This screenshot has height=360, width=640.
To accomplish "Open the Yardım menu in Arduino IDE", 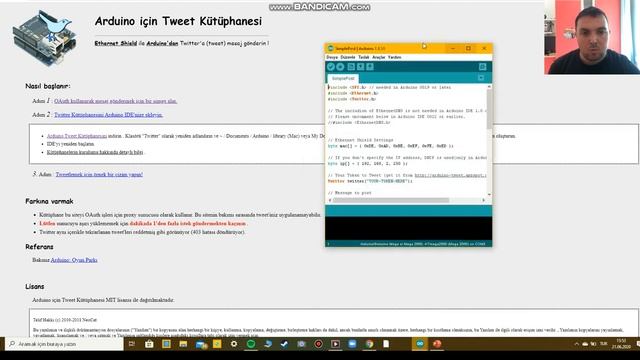I will coord(395,58).
